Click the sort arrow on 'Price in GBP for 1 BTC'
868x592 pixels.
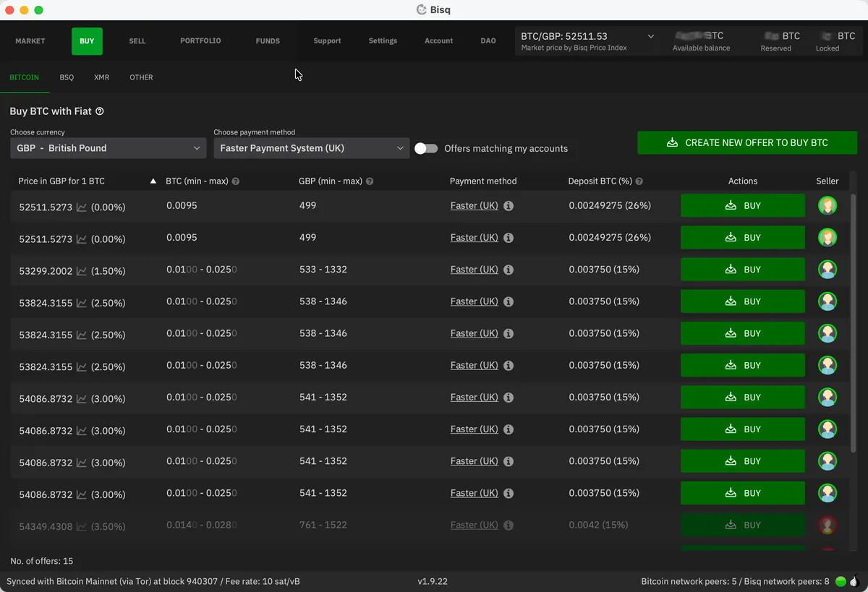click(x=153, y=181)
